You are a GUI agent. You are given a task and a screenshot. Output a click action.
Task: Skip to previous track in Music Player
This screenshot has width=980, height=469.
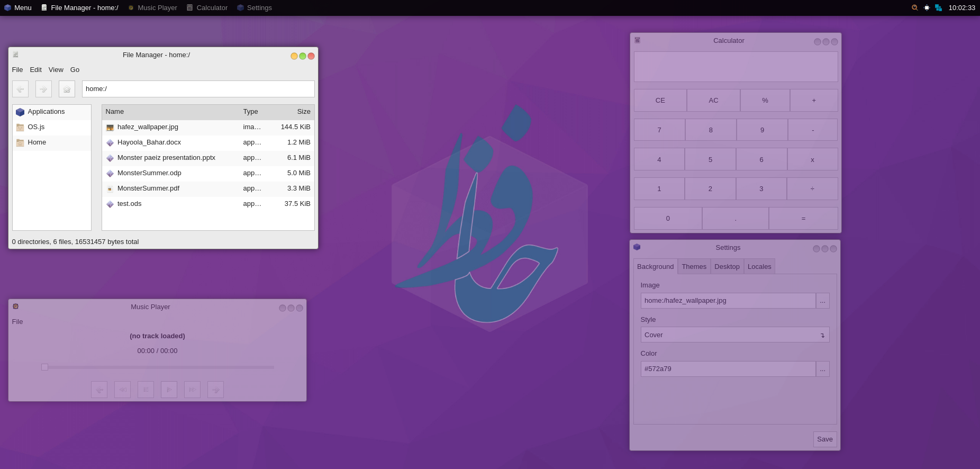(99, 390)
